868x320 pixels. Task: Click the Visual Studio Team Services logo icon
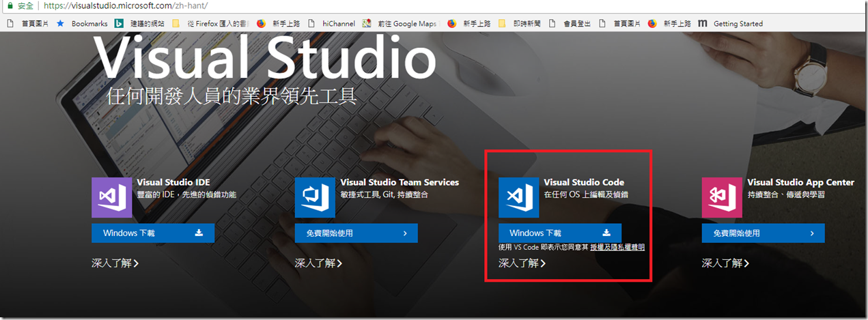pos(315,197)
